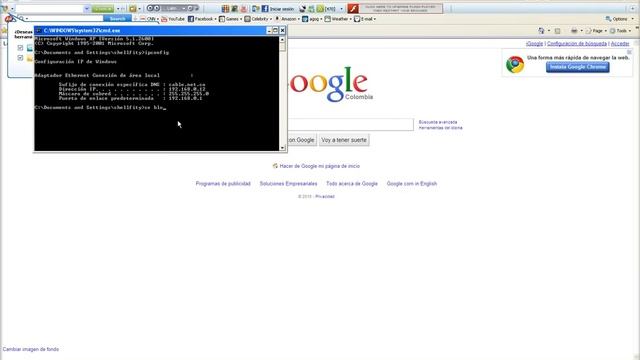The image size is (640, 360).
Task: Click the IE Home icon
Action: coord(541,31)
